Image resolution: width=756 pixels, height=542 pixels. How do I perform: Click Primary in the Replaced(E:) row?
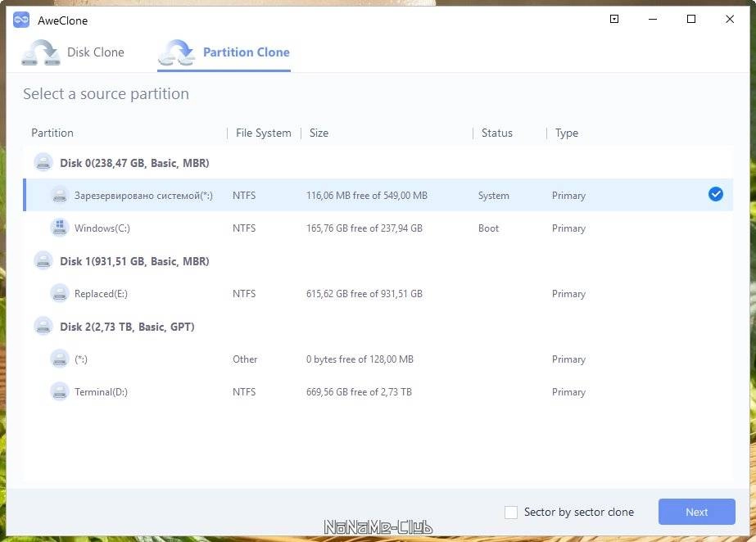569,294
